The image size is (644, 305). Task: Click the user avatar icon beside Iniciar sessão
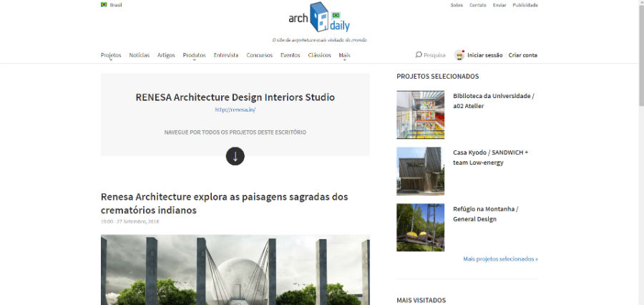coord(459,55)
